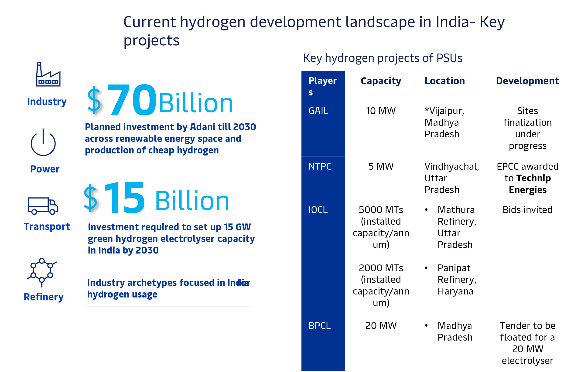Click the Location column header

pos(445,81)
